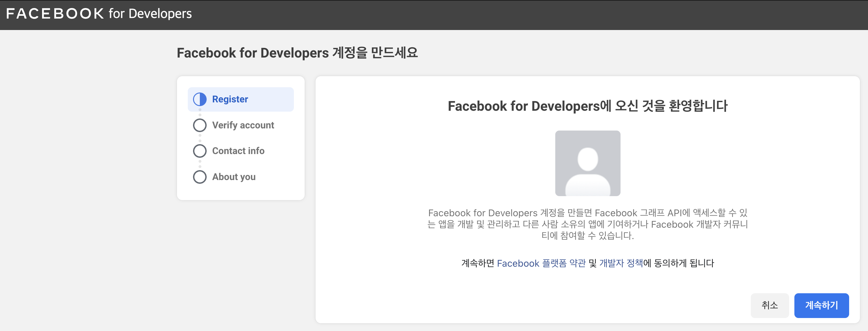Click the Facebook for Developers logo
The image size is (868, 331).
[x=99, y=14]
